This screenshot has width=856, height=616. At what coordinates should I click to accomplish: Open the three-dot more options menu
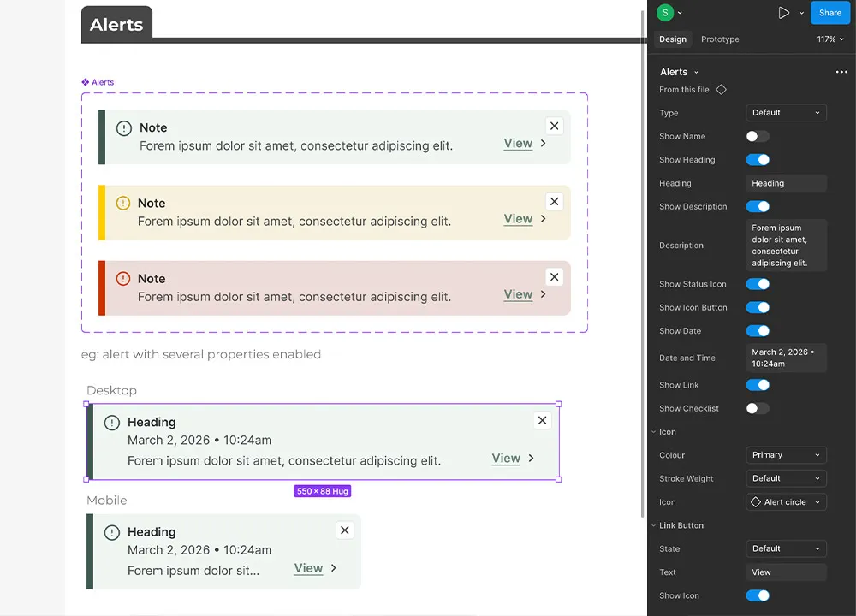coord(841,72)
